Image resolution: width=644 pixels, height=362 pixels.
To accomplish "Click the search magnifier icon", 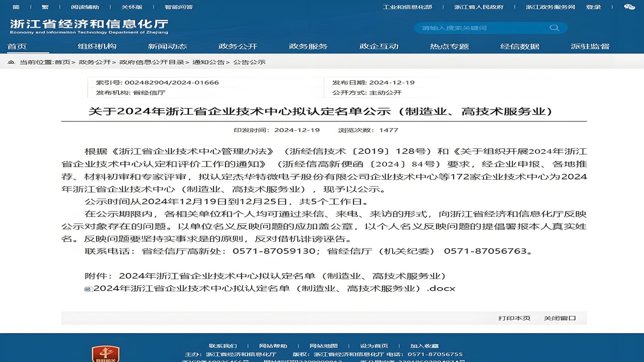I will pos(555,28).
